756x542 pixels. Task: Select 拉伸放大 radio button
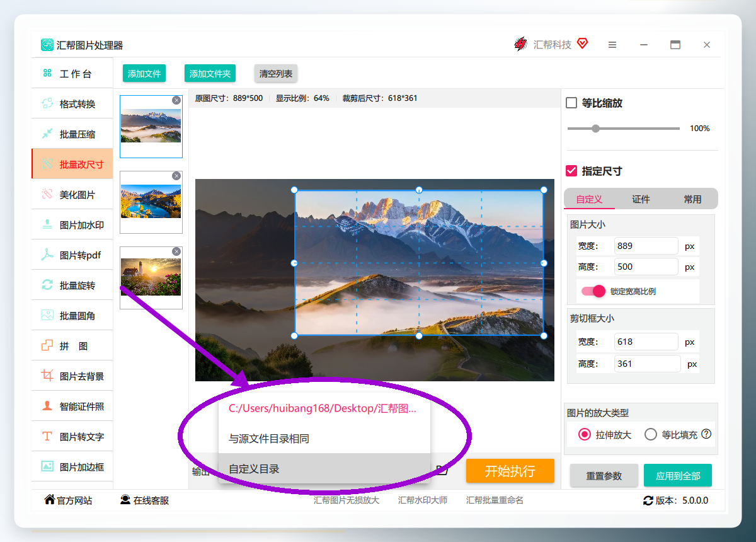tap(585, 434)
